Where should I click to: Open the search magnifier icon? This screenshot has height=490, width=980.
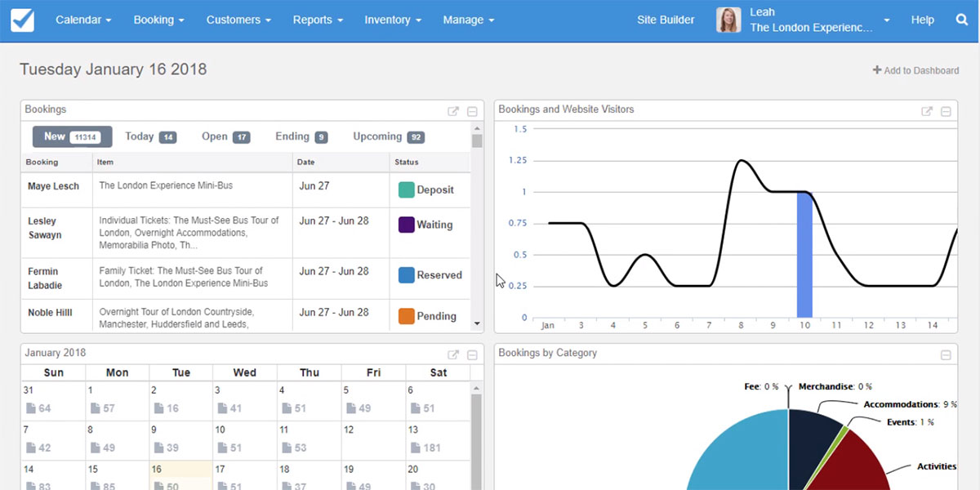click(961, 20)
